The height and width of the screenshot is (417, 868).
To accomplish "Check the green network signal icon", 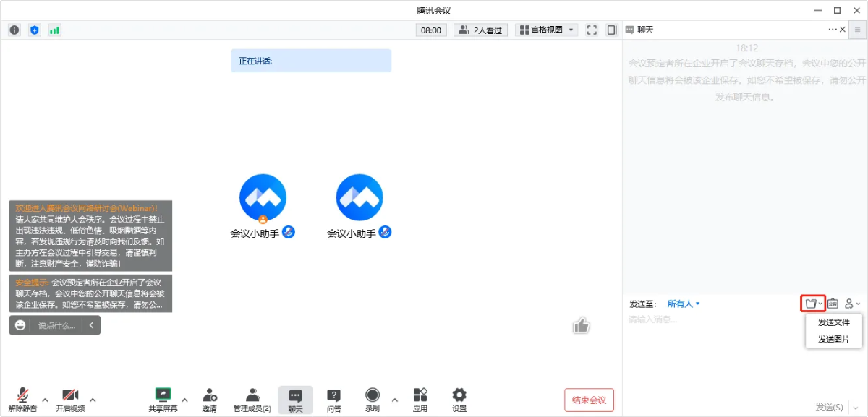I will [x=54, y=30].
